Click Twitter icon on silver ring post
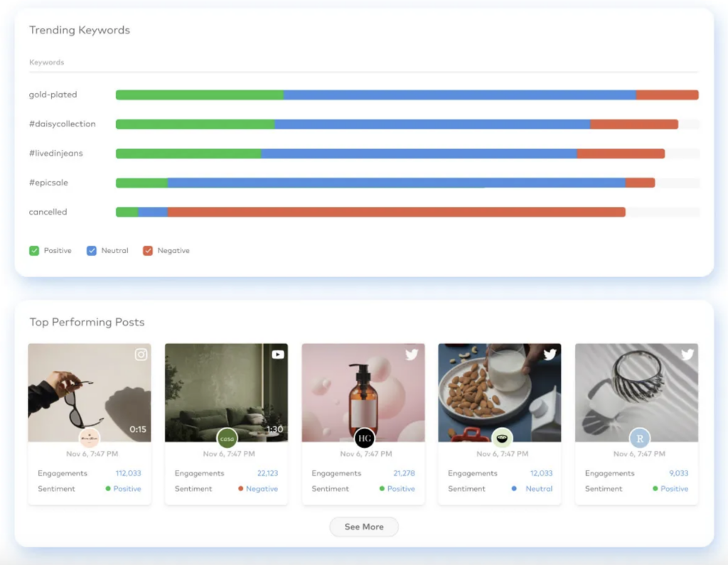This screenshot has height=565, width=728. (x=687, y=355)
